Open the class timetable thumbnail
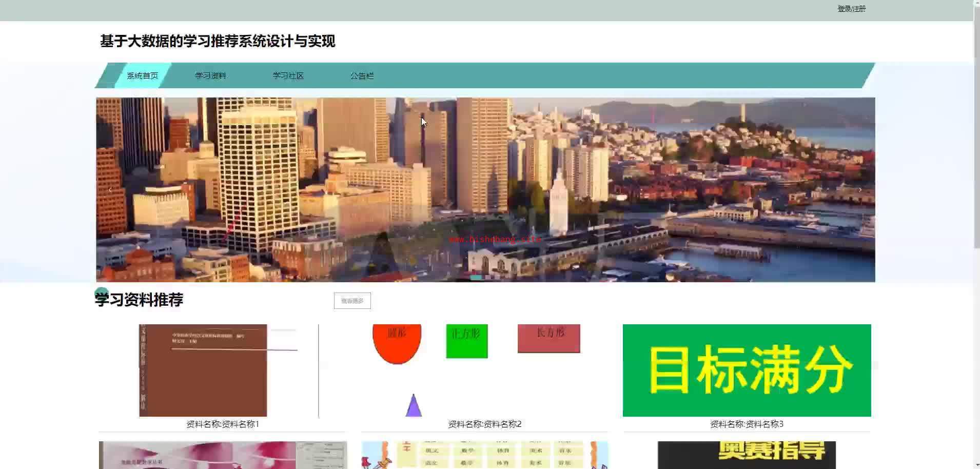Image resolution: width=980 pixels, height=469 pixels. point(484,455)
